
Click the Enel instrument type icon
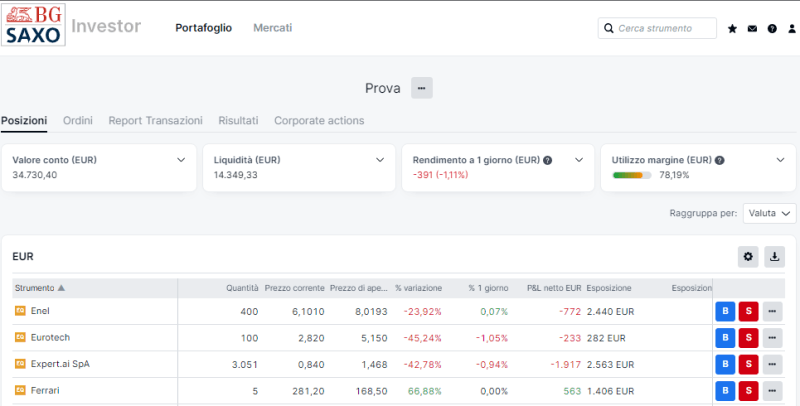coord(20,311)
